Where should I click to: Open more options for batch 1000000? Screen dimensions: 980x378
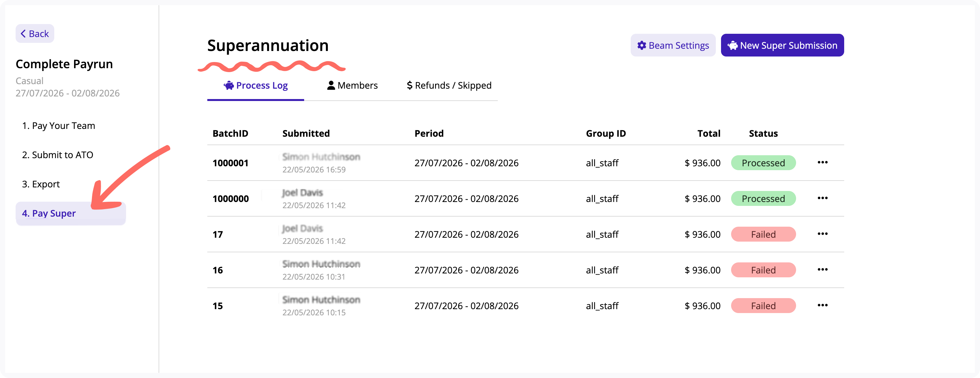click(822, 198)
